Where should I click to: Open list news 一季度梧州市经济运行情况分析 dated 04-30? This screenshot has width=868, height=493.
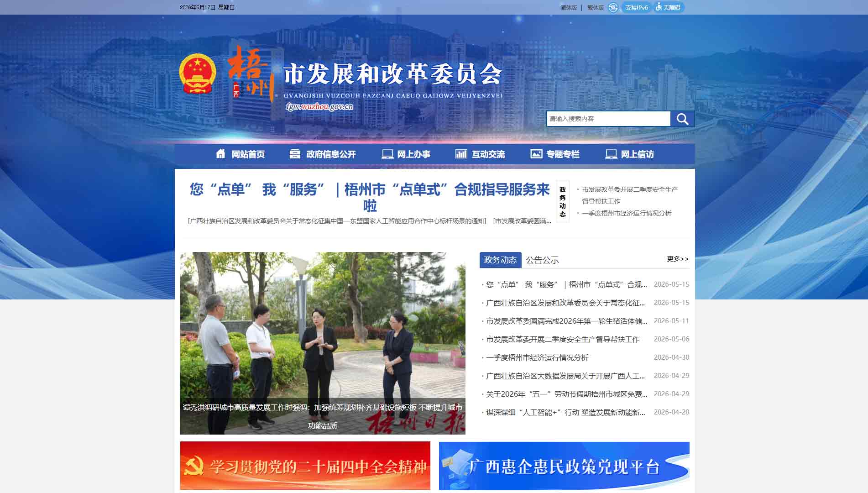[537, 357]
